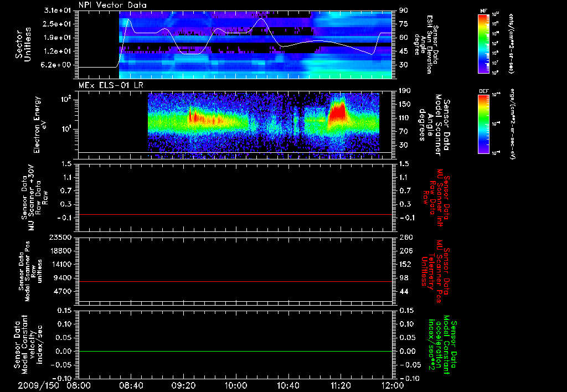Click the green line in the velocity panel
This screenshot has height=392, width=567.
tap(235, 351)
